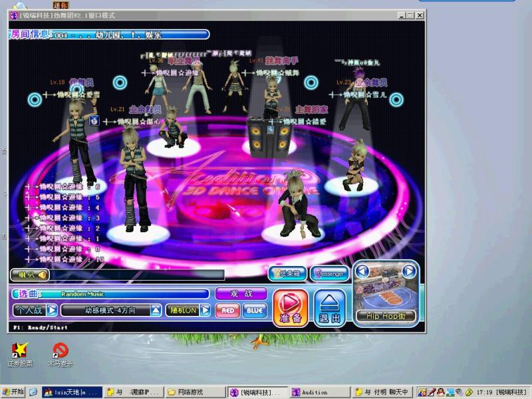The width and height of the screenshot is (532, 399).
Task: Switch to the 网络游戏 folder taskbar item
Action: [195, 392]
